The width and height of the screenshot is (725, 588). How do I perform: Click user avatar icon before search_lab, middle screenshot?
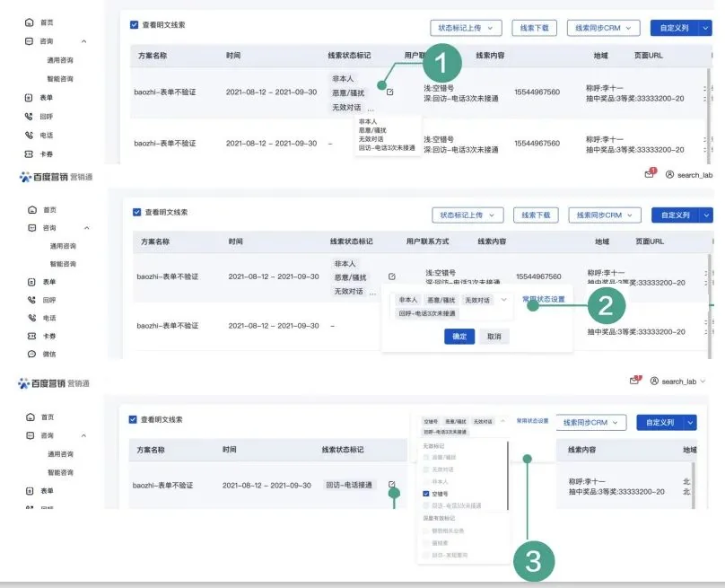(669, 174)
